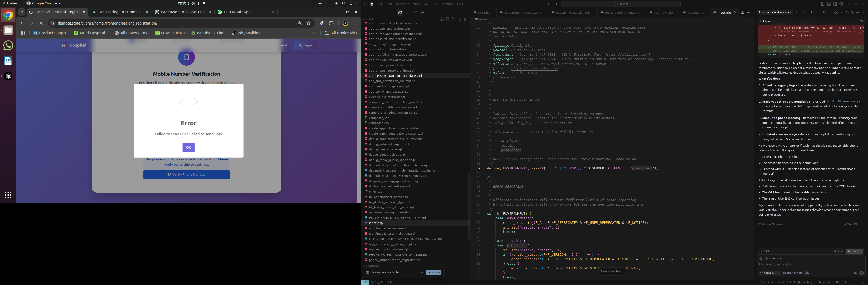Create new file in HEMAL explorer
The height and width of the screenshot is (285, 868).
[x=447, y=19]
